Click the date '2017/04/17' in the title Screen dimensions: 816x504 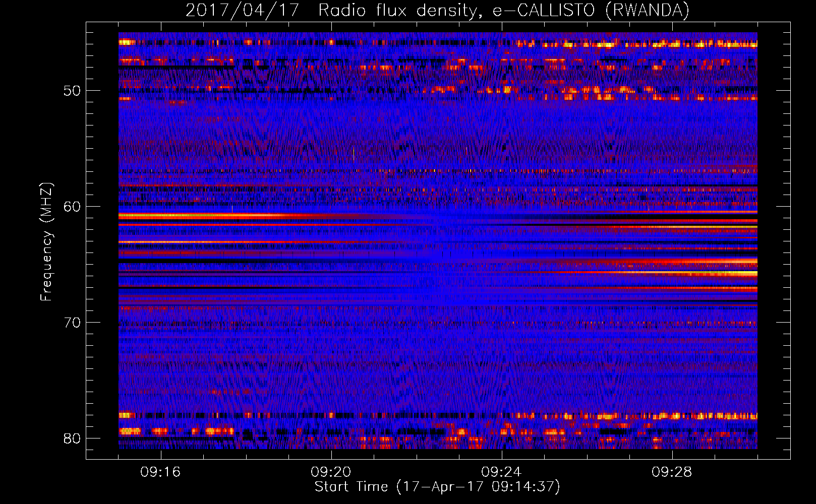(x=243, y=11)
